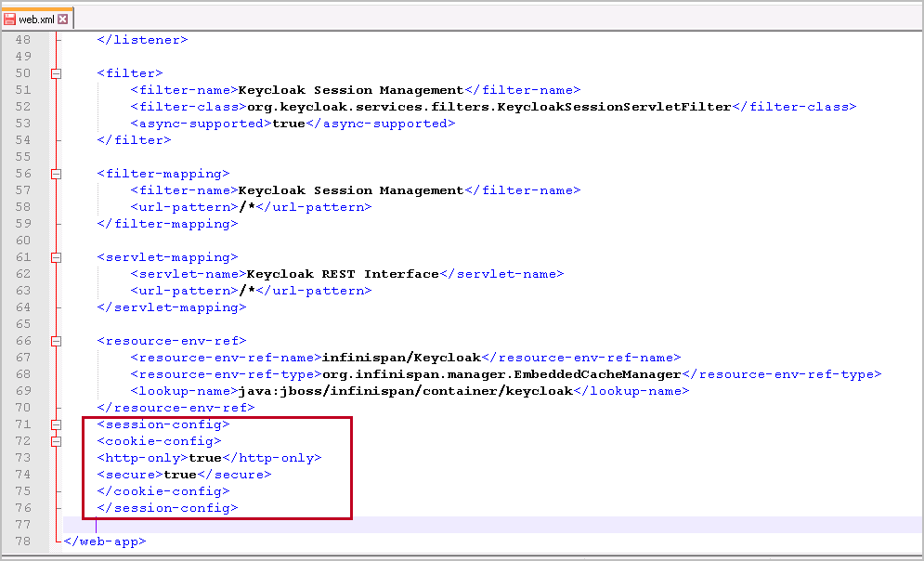Click the <cookie-config> opening tag

click(x=159, y=441)
